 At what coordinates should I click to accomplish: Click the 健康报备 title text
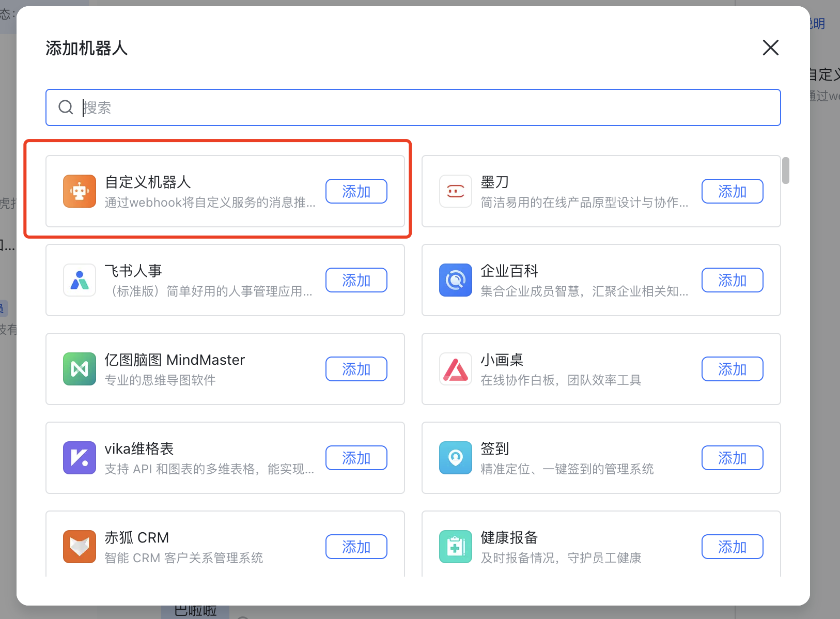pos(509,537)
